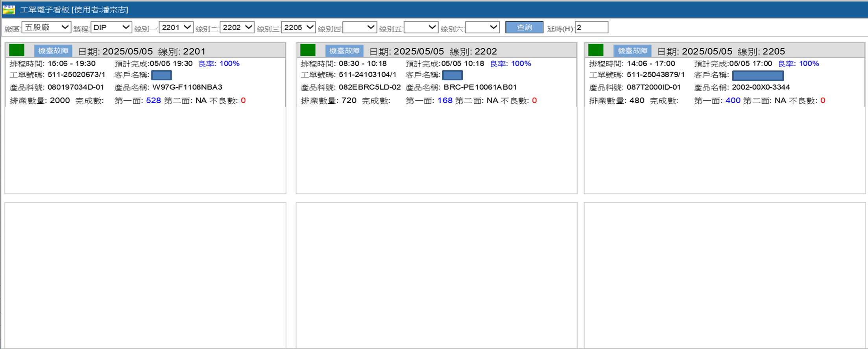Click part number 087T2000ID-01
868x349 pixels.
click(654, 87)
